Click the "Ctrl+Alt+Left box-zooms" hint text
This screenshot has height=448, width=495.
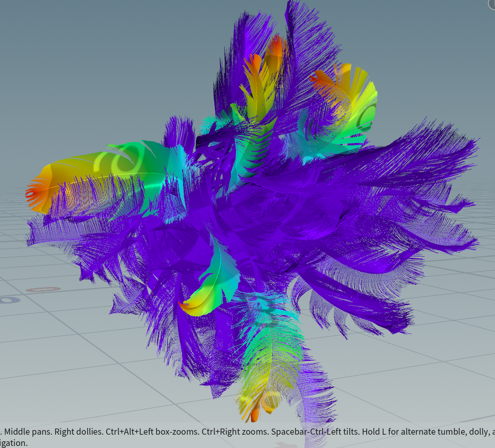tap(153, 432)
